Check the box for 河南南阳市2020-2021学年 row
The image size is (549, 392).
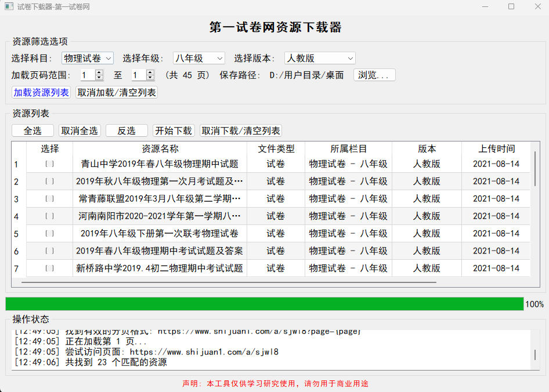point(50,216)
